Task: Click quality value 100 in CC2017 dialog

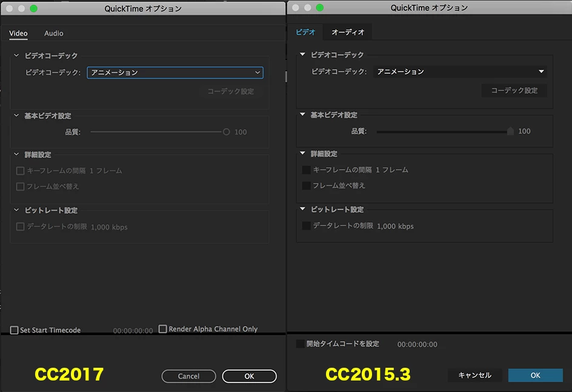Action: click(241, 132)
